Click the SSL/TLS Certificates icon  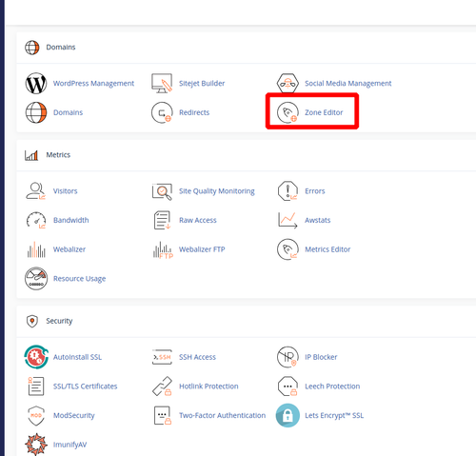tap(36, 387)
